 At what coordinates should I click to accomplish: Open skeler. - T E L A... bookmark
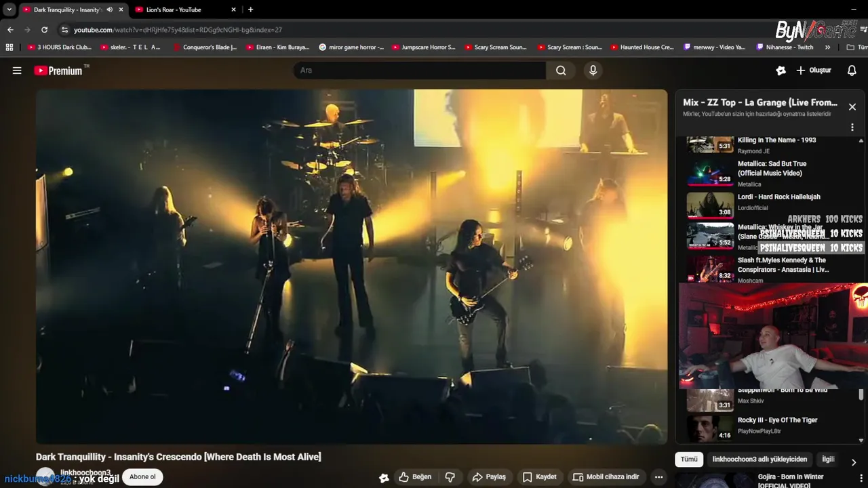tap(132, 47)
